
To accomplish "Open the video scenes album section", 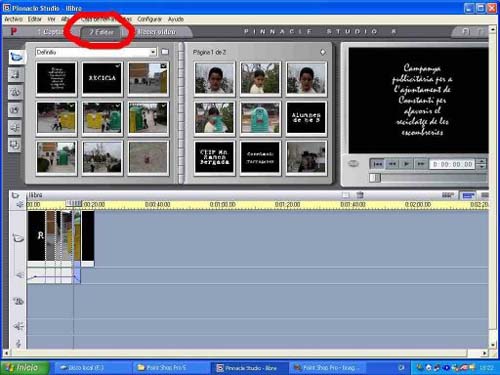I will [x=16, y=57].
